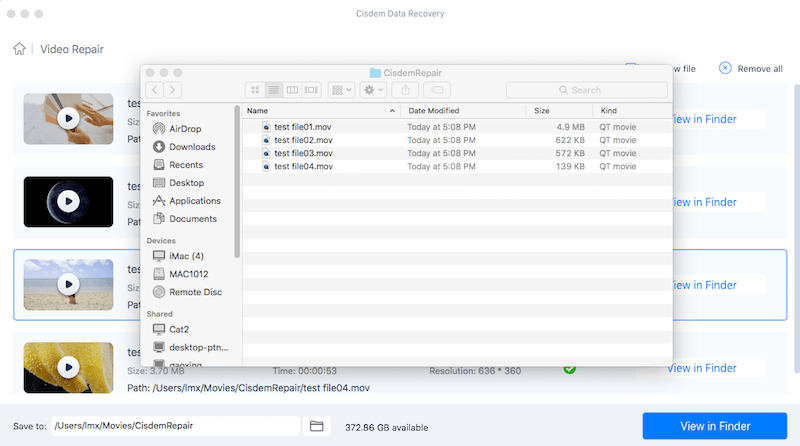The width and height of the screenshot is (800, 446).
Task: Click the browse folder icon beside Save to
Action: click(316, 426)
